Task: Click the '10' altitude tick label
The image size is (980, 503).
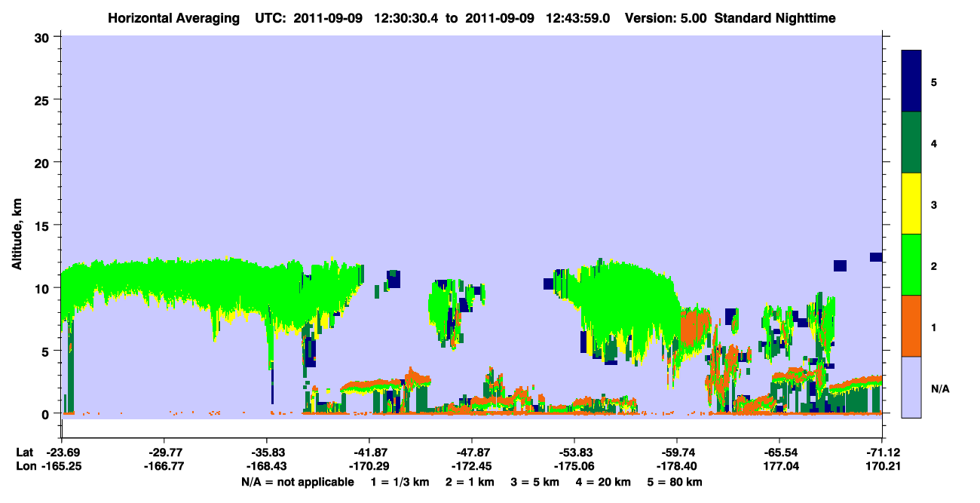Action: coord(44,288)
